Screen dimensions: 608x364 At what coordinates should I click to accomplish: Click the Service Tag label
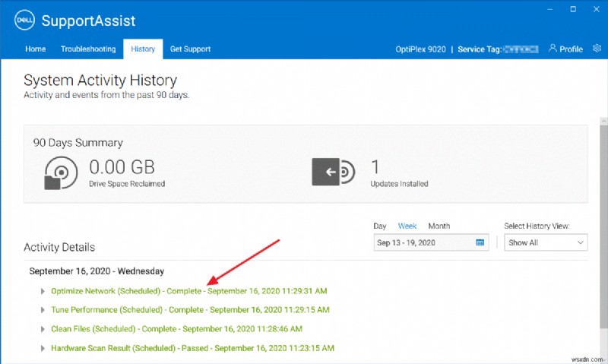[480, 49]
